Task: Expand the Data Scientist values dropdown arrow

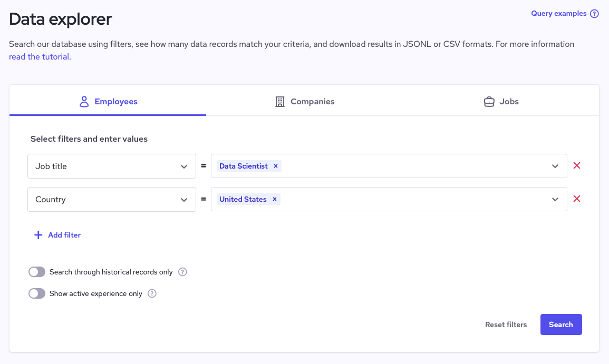Action: point(555,166)
